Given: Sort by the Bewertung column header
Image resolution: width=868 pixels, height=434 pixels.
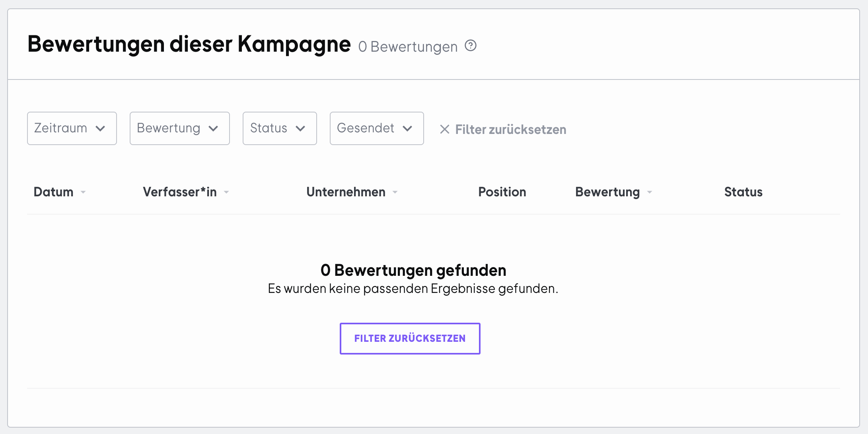Looking at the screenshot, I should click(x=607, y=192).
